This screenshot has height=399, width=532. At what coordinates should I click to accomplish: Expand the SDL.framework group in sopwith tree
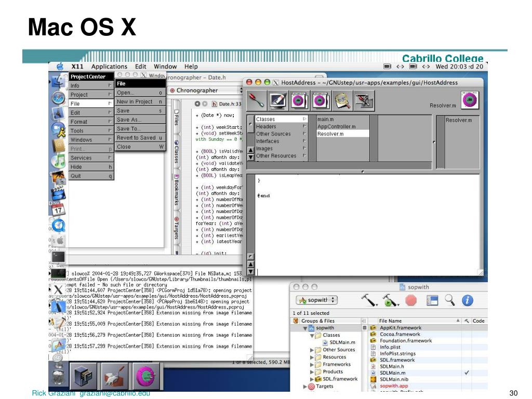[312, 379]
